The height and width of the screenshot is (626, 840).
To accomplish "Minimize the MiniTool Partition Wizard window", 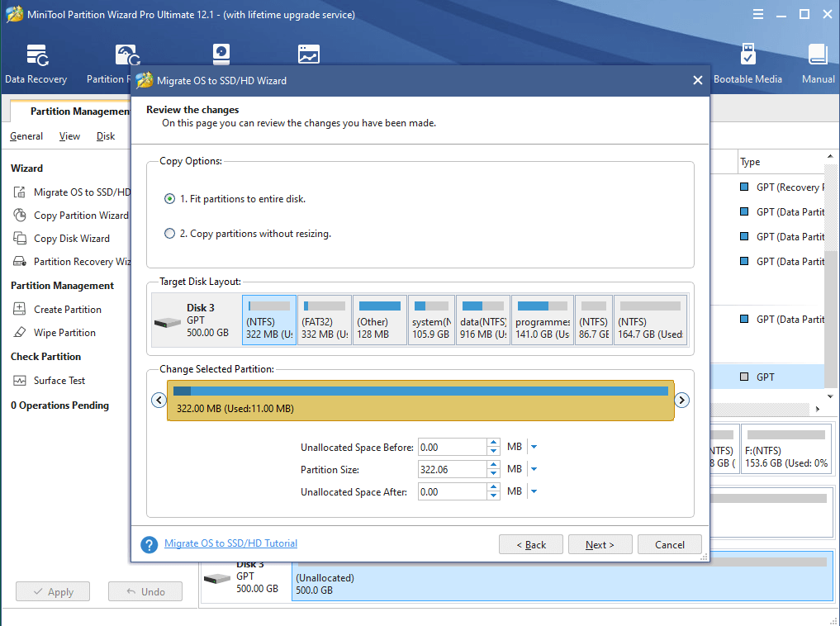I will click(x=781, y=15).
